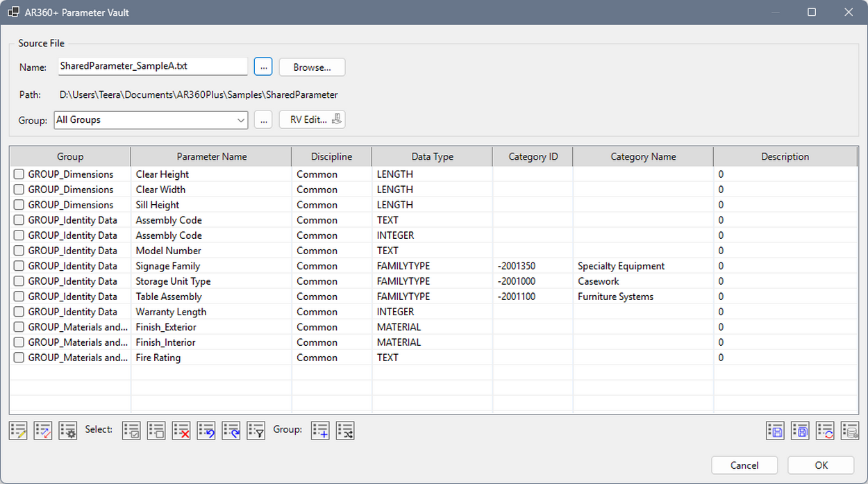Click the refresh list icon with circular arrows
The height and width of the screenshot is (484, 868).
tap(825, 431)
